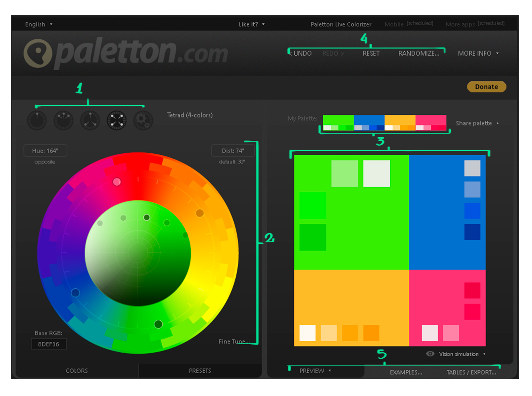532x396 pixels.
Task: Click the RESET button
Action: tap(371, 53)
